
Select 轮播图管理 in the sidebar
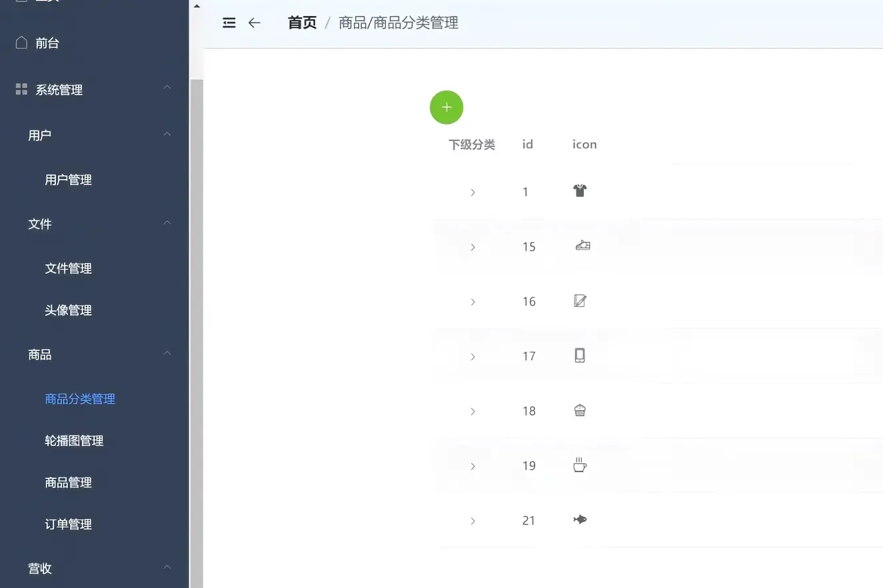[74, 440]
